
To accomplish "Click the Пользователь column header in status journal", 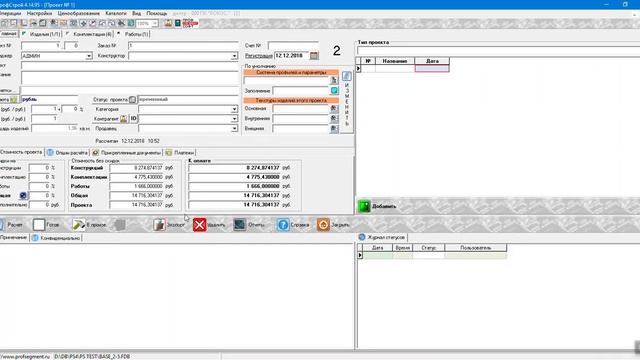I will pyautogui.click(x=476, y=248).
